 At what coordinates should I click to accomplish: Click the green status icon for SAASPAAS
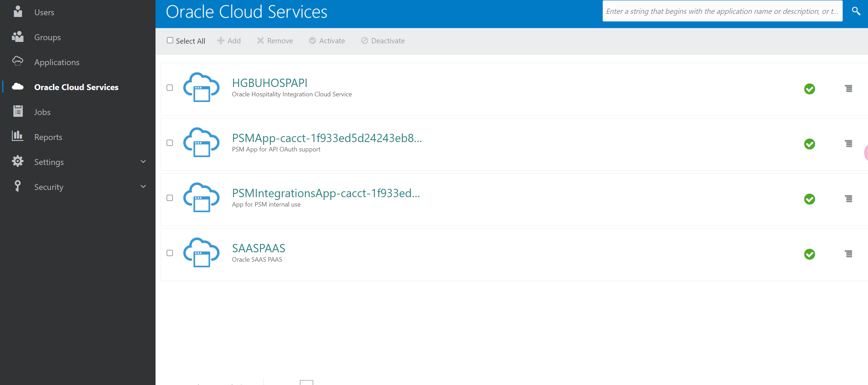[x=809, y=254]
